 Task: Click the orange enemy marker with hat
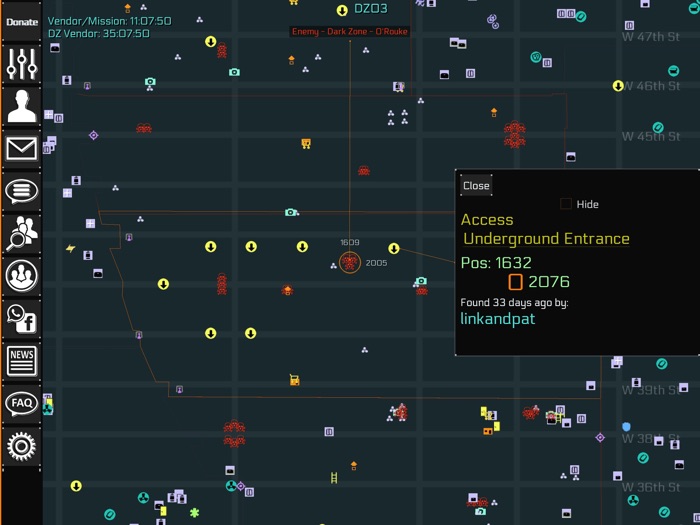coord(287,290)
